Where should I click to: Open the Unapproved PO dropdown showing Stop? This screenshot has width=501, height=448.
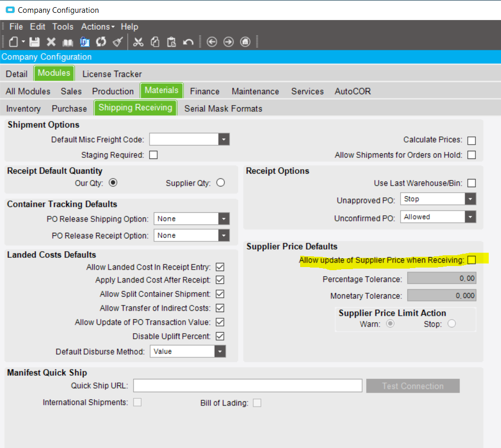coord(470,199)
